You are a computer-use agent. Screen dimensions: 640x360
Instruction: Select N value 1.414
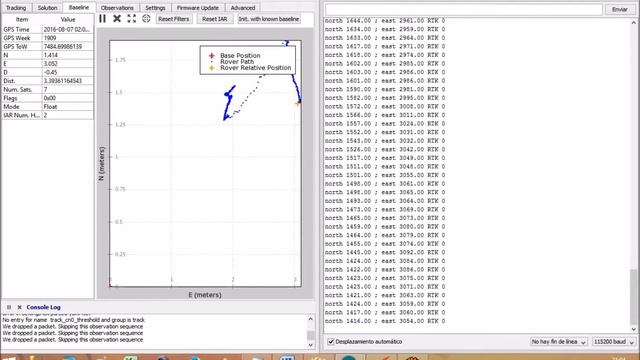67,55
